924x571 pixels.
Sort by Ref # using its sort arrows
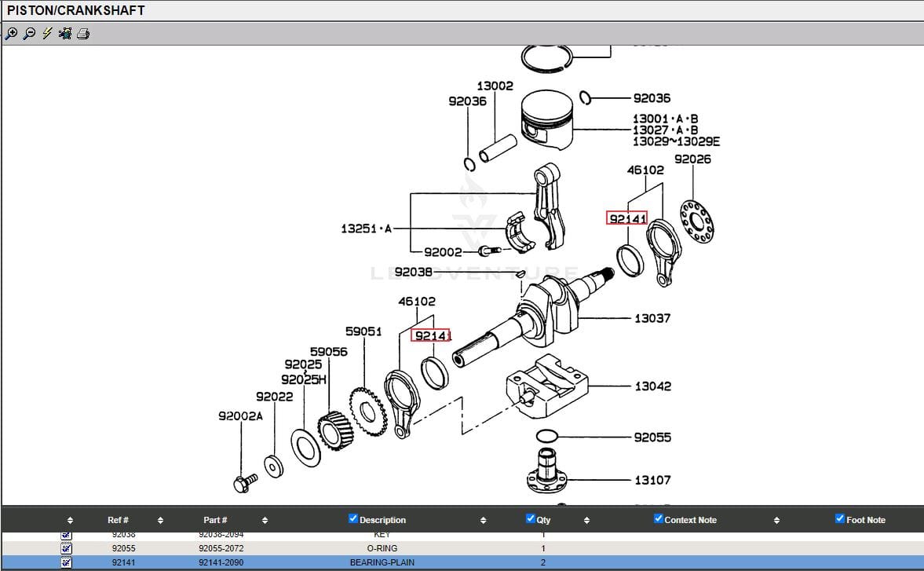pos(160,520)
